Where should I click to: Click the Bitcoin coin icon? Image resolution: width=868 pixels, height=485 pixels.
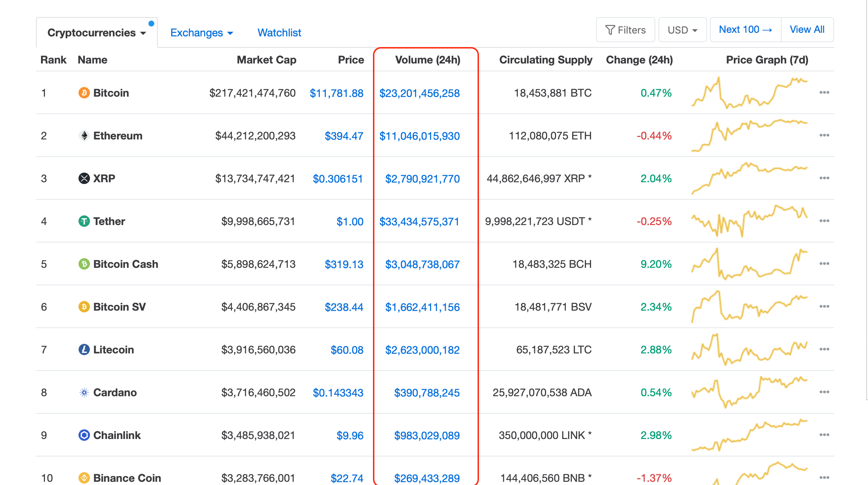coord(84,93)
